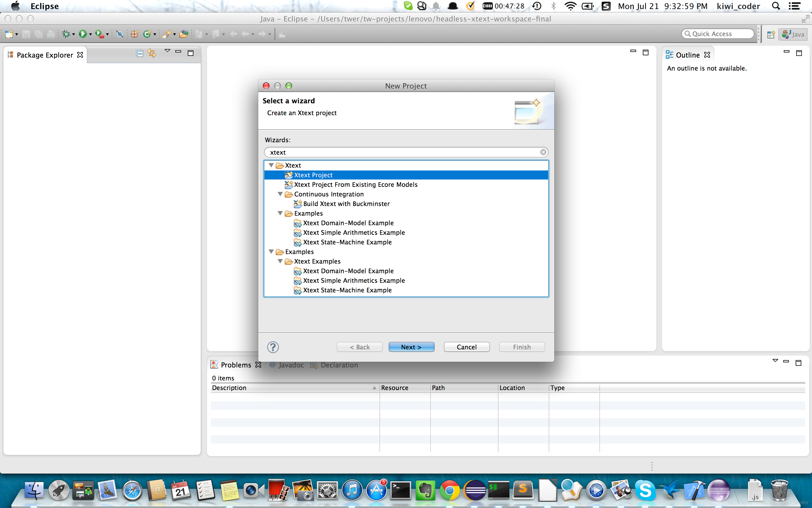
Task: Open Spotlight search in menu bar
Action: coord(776,6)
